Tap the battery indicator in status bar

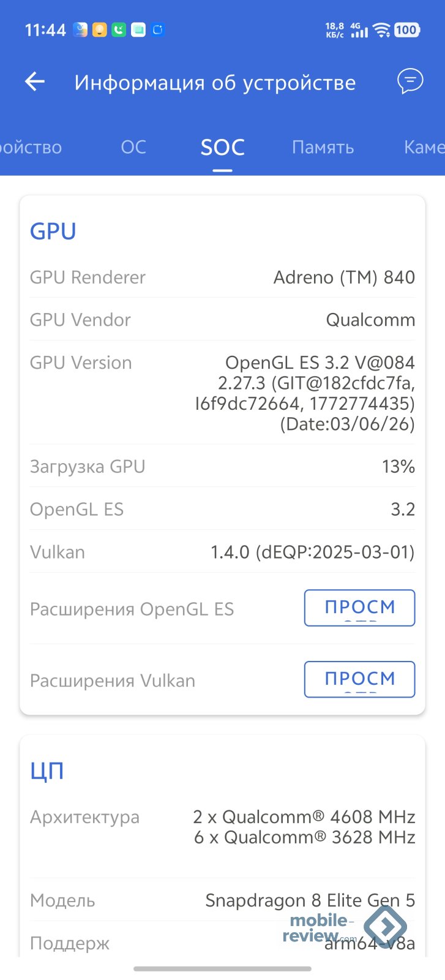pyautogui.click(x=406, y=30)
